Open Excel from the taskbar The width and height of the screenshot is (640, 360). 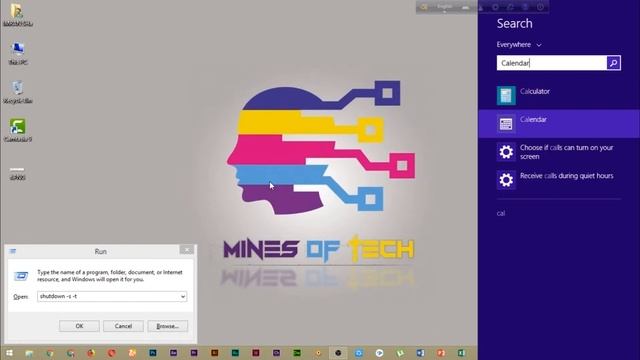tap(462, 353)
